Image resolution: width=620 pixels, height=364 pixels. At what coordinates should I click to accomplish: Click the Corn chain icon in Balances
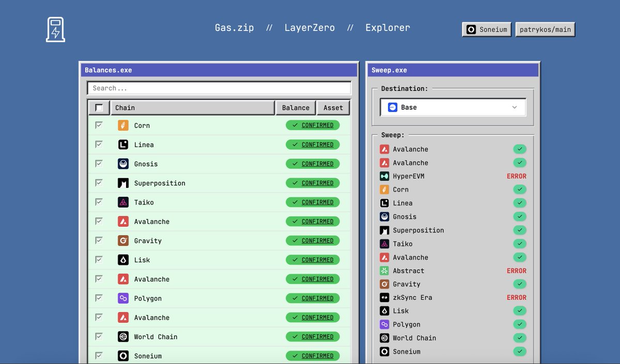click(x=123, y=125)
